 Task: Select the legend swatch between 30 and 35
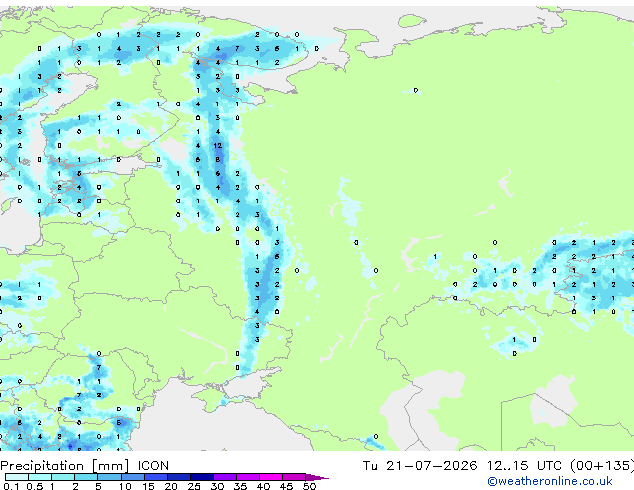[x=224, y=477]
